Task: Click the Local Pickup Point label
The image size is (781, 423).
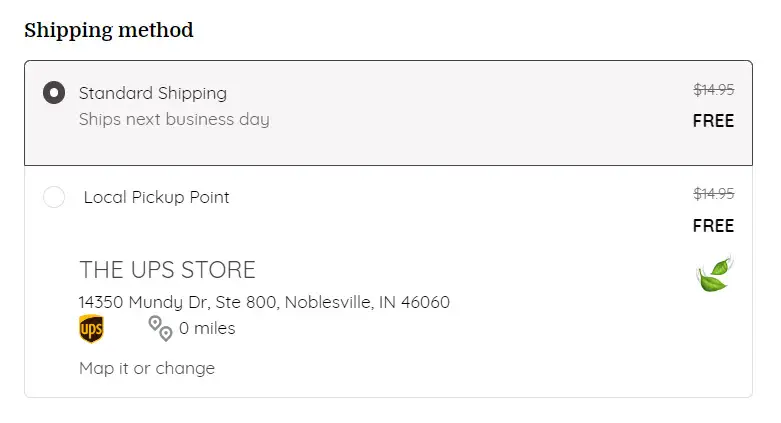Action: pos(156,197)
